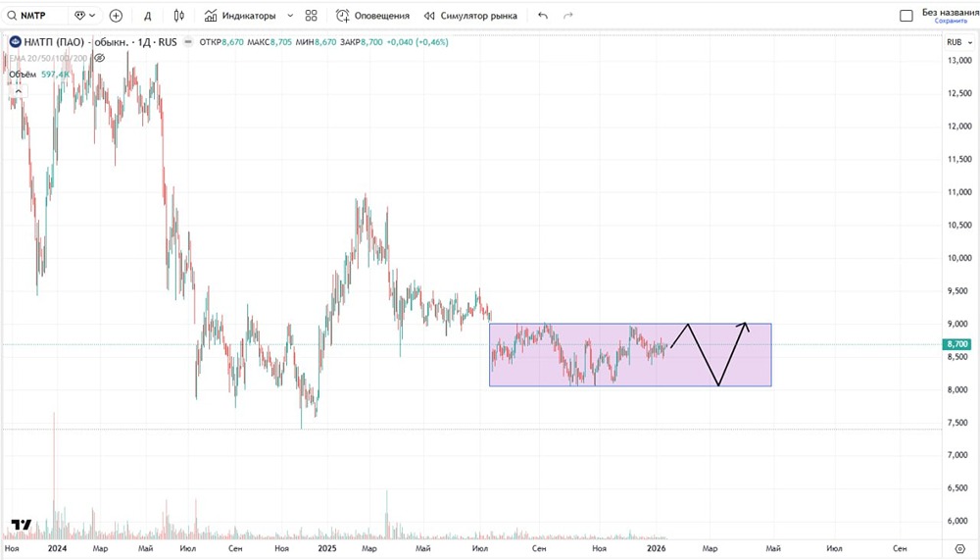Open symbol search showing NMTP
The height and width of the screenshot is (560, 980).
coord(34,16)
